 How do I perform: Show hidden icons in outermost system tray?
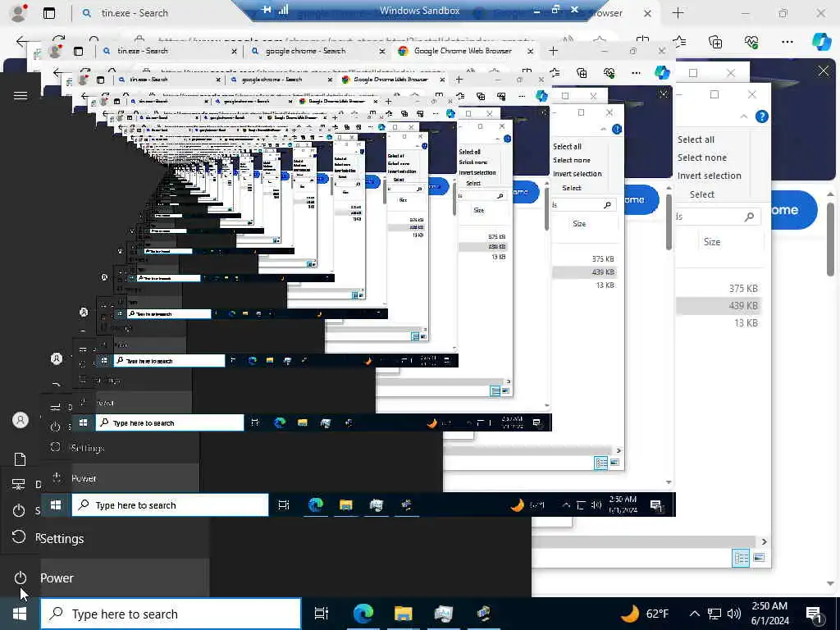(694, 614)
